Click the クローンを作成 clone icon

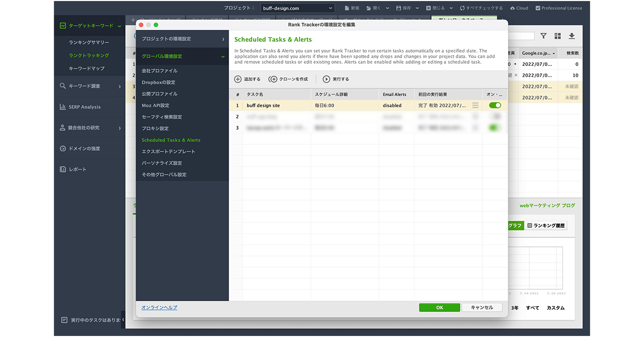pyautogui.click(x=273, y=79)
